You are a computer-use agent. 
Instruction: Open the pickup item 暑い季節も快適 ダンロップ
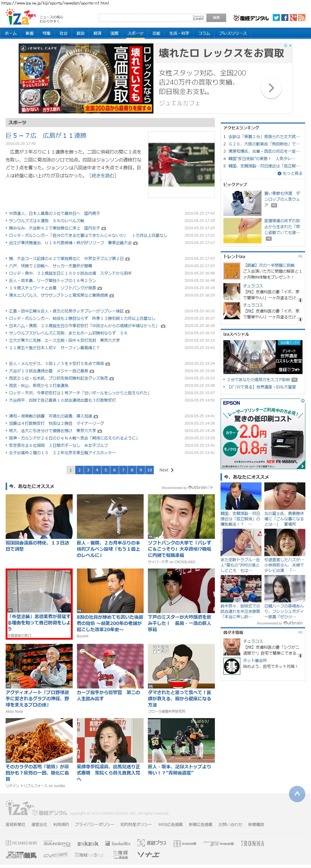[282, 199]
